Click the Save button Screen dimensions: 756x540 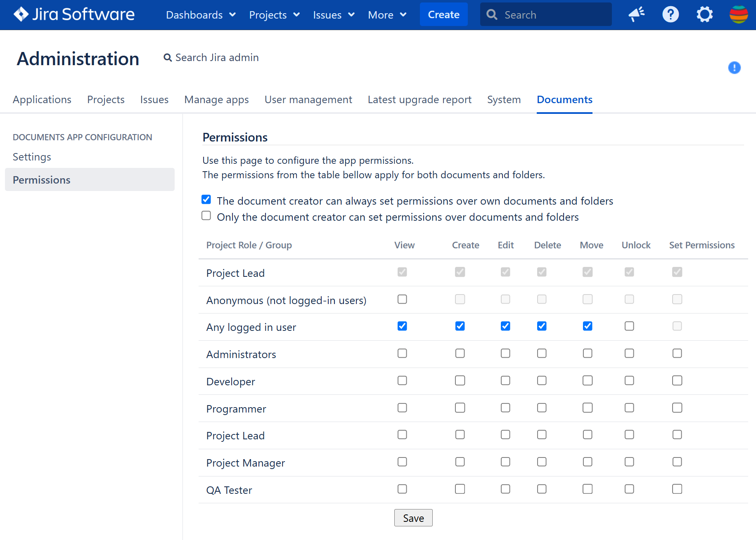point(413,518)
